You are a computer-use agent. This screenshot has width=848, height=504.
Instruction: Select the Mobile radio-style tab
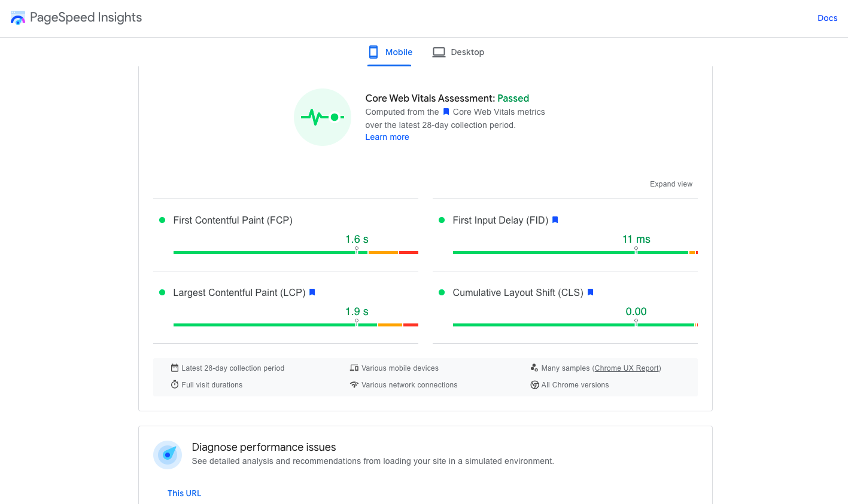coord(390,52)
